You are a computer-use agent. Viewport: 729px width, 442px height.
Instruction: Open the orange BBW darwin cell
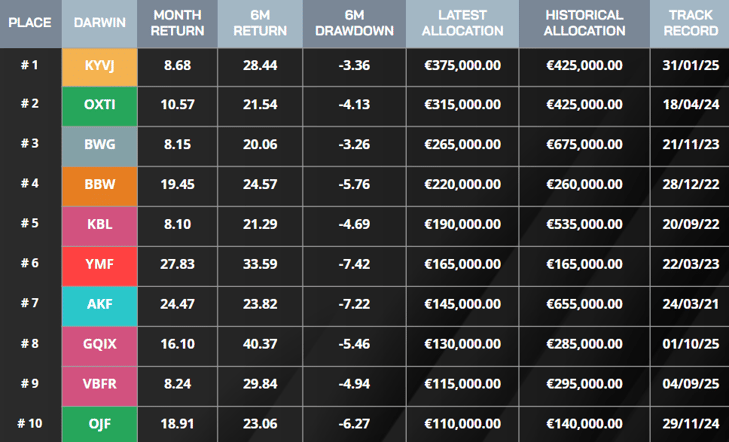tap(100, 184)
